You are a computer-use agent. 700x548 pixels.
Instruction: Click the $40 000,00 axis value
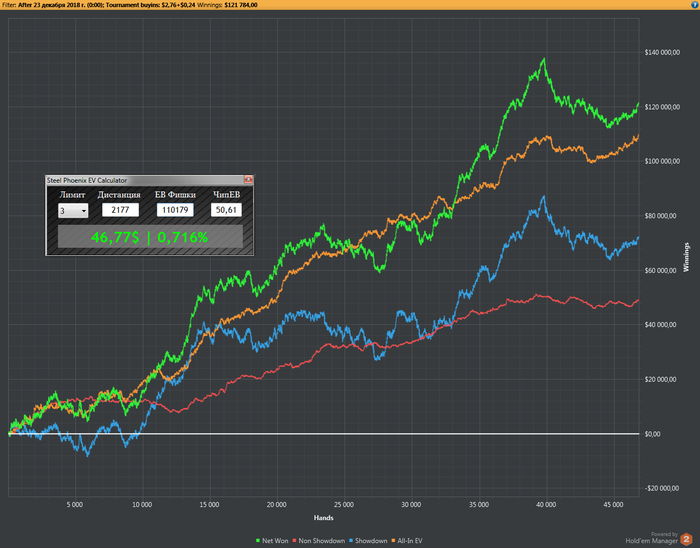(661, 324)
